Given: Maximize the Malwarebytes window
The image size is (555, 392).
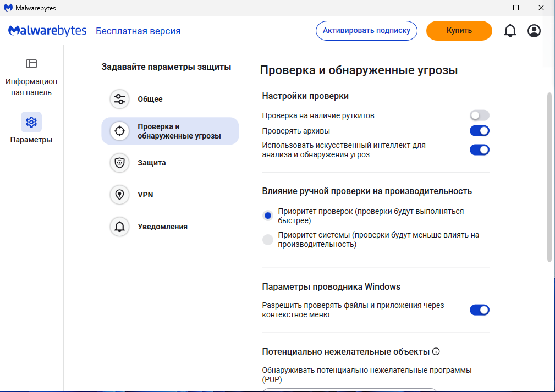Looking at the screenshot, I should click(x=516, y=8).
